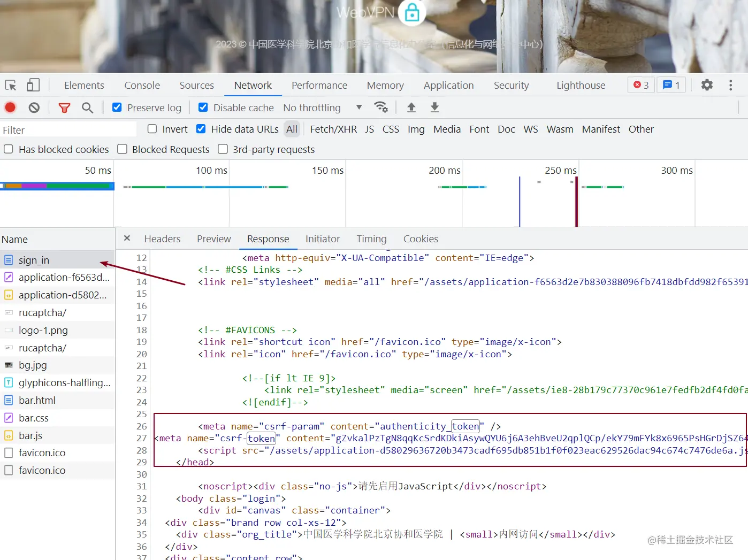748x560 pixels.
Task: Switch to the Elements tab
Action: tap(84, 85)
